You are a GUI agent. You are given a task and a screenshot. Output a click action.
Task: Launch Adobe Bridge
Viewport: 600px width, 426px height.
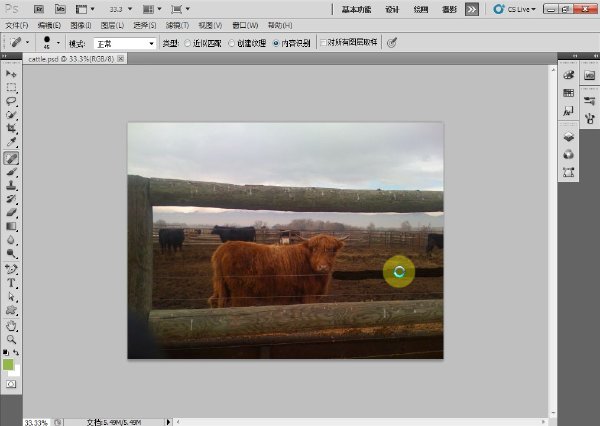pyautogui.click(x=39, y=9)
